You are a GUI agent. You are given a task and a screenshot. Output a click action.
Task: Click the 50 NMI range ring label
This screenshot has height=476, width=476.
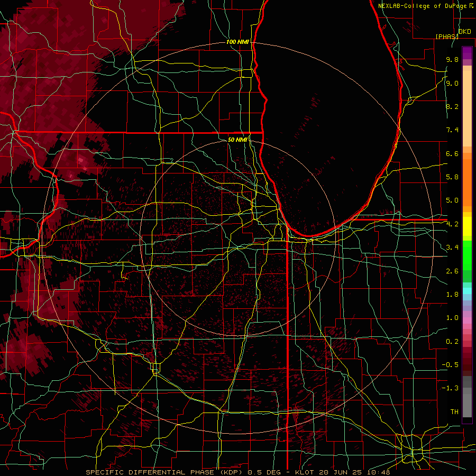[237, 140]
